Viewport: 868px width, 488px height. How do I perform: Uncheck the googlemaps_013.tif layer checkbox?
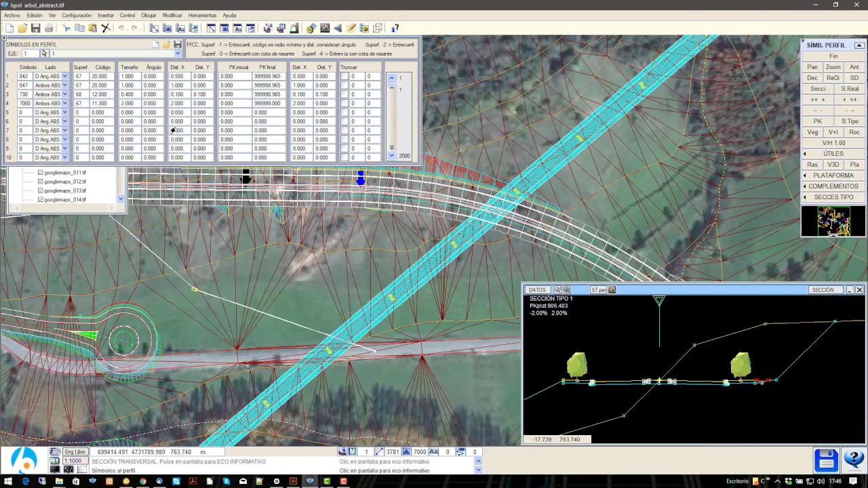[x=40, y=191]
